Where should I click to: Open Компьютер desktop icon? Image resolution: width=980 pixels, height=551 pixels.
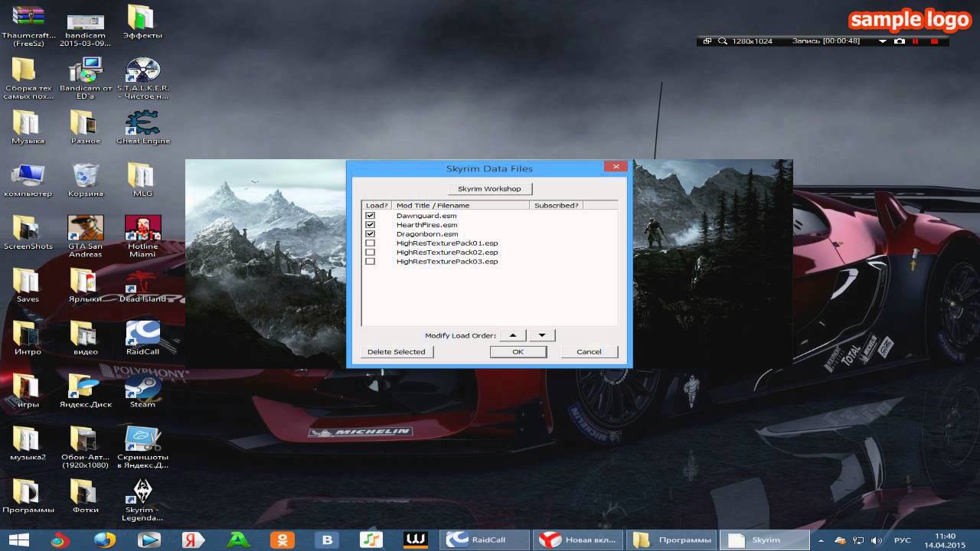click(x=28, y=180)
